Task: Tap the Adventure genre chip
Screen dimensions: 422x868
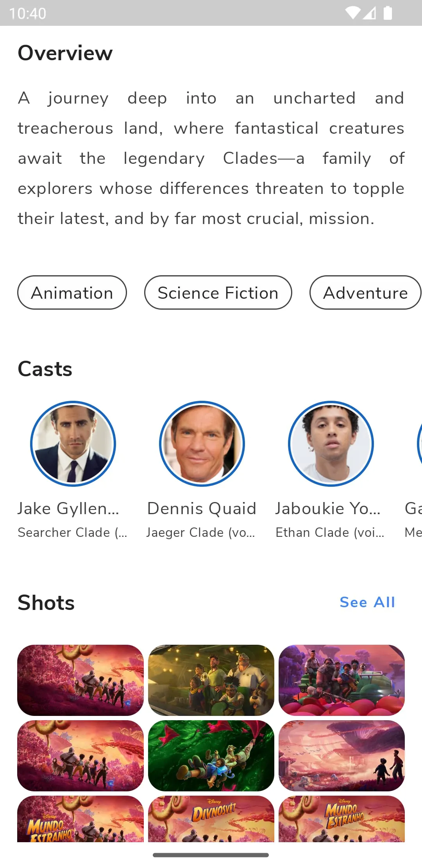Action: [365, 292]
